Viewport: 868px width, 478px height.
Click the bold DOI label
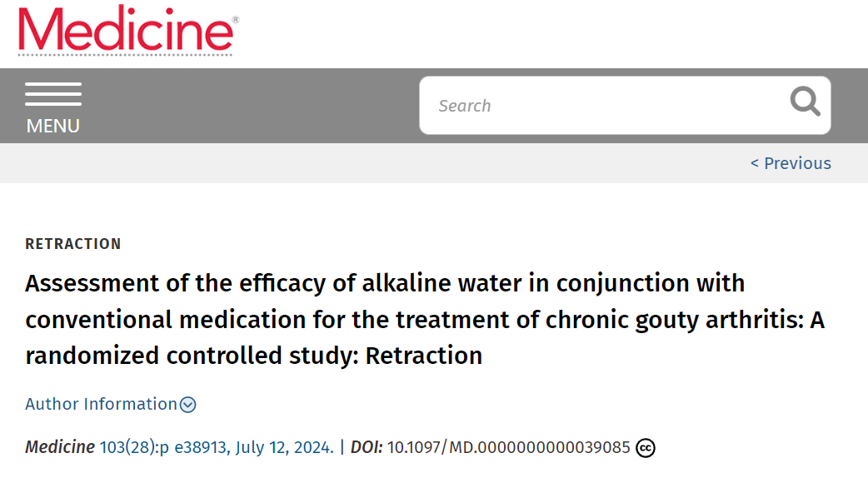367,447
